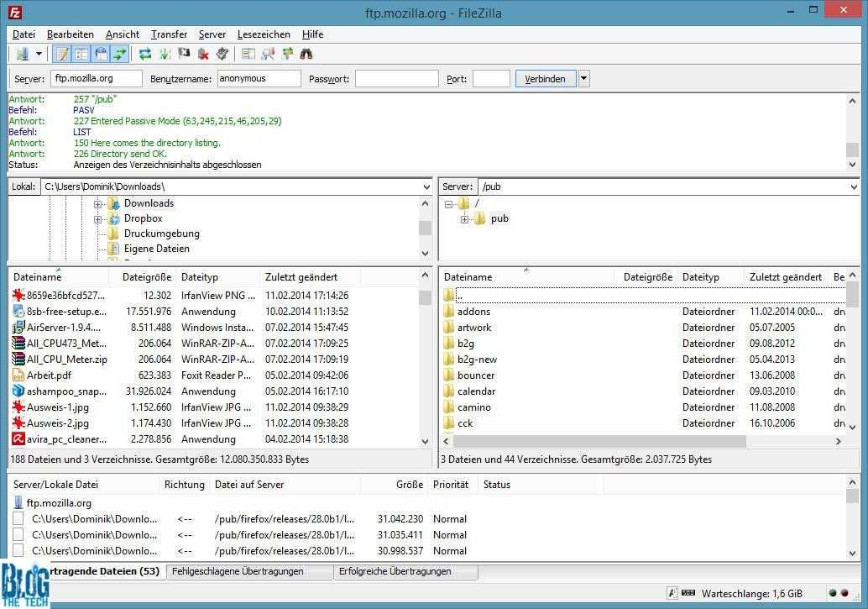The width and height of the screenshot is (868, 609).
Task: Click the Verbinden button
Action: click(545, 79)
